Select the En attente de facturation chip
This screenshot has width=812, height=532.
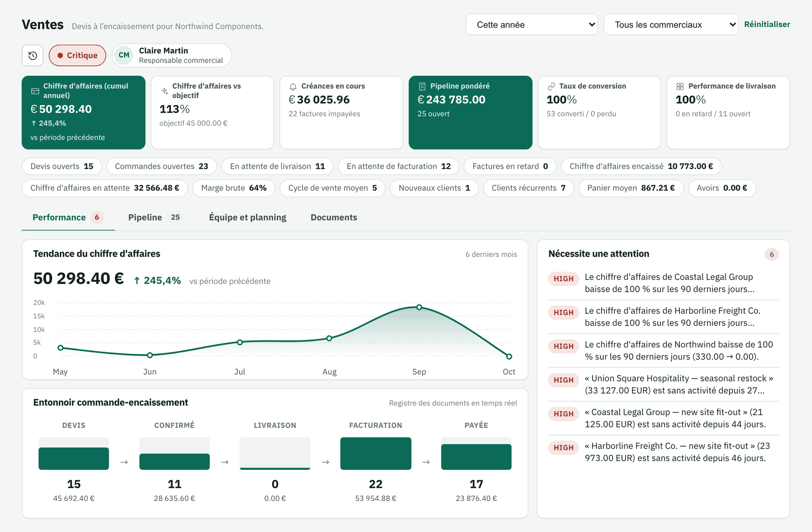point(399,166)
